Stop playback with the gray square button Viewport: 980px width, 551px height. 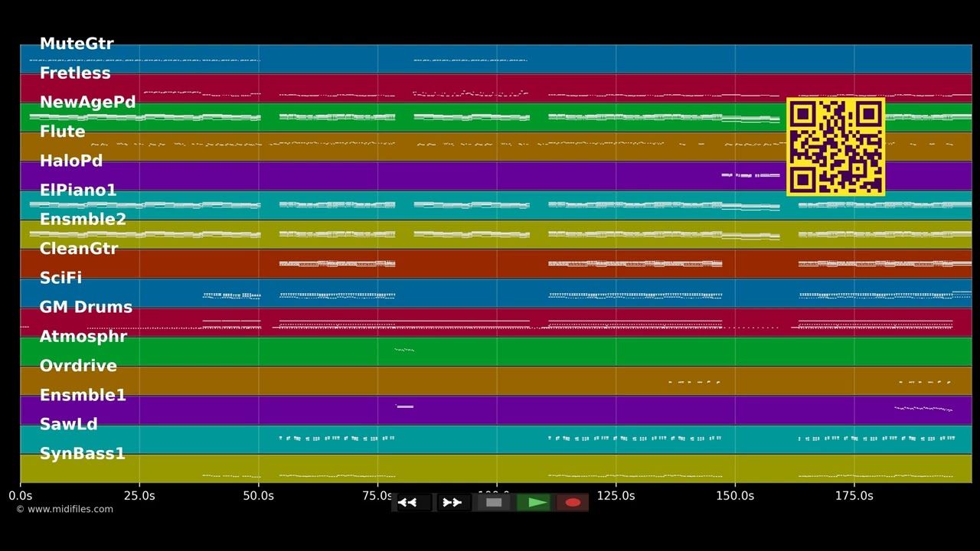tap(494, 503)
